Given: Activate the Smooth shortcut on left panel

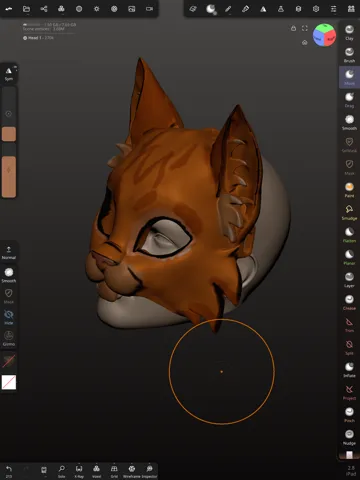Looking at the screenshot, I should pos(9,275).
